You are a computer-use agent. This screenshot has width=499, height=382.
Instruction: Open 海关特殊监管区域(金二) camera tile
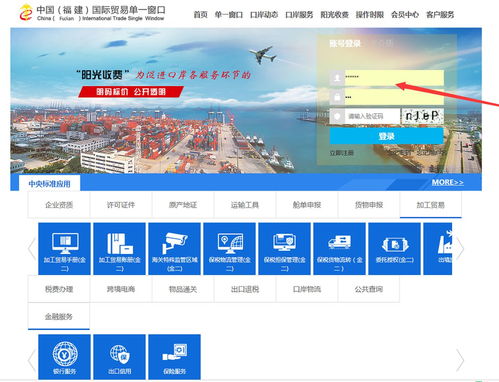coord(174,249)
